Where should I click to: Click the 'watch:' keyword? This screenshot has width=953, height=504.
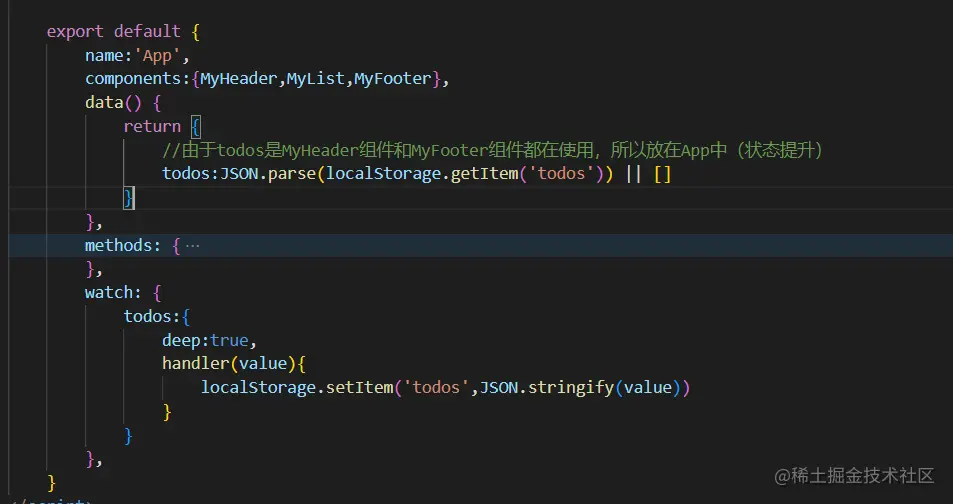click(113, 293)
